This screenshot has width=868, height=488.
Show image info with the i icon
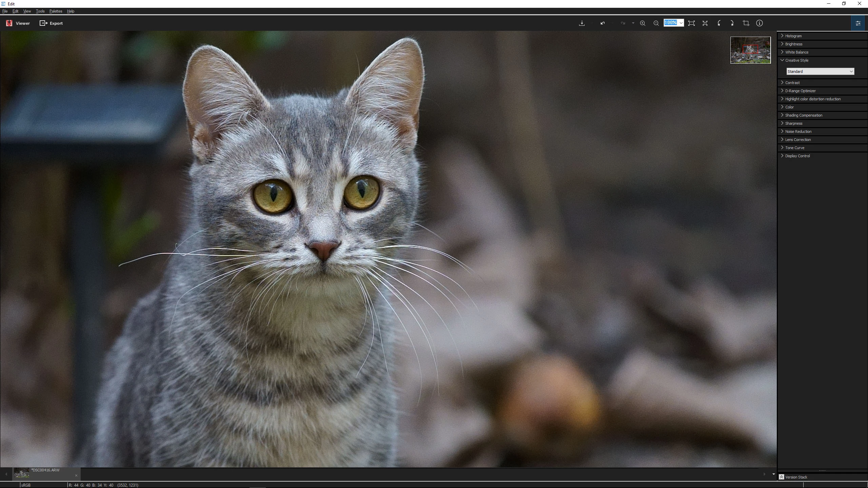coord(759,23)
